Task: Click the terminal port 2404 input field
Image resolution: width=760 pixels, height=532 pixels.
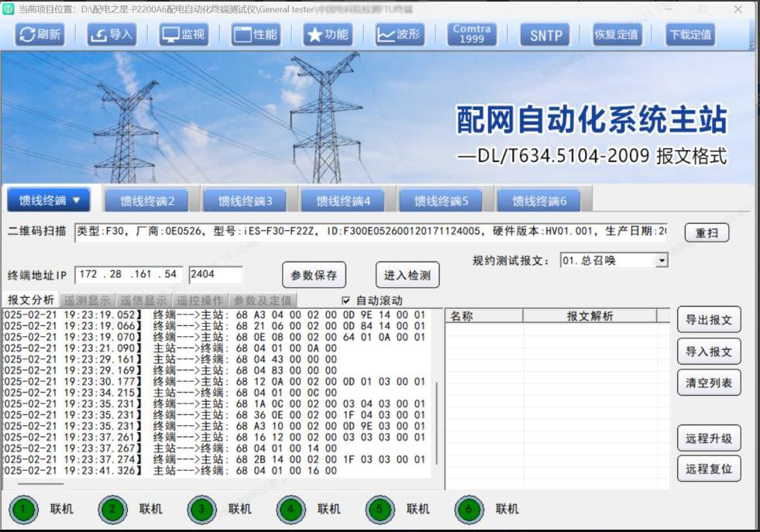Action: (215, 275)
